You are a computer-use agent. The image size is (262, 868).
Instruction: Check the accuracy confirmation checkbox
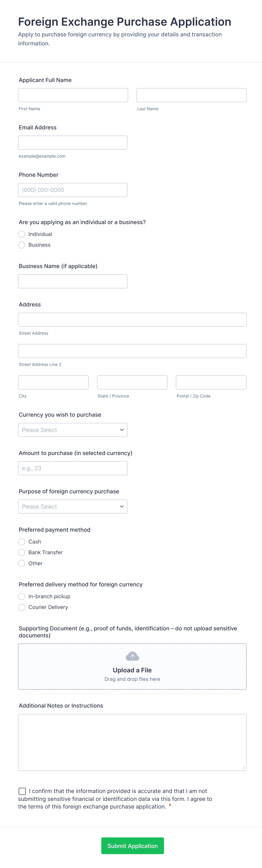coord(22,791)
